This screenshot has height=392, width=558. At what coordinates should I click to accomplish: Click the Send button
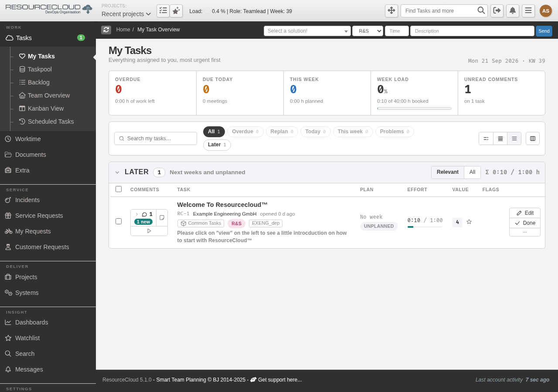544,31
